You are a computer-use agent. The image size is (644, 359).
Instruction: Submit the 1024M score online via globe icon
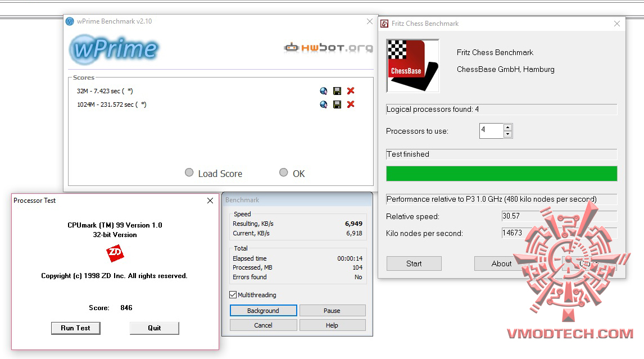324,104
